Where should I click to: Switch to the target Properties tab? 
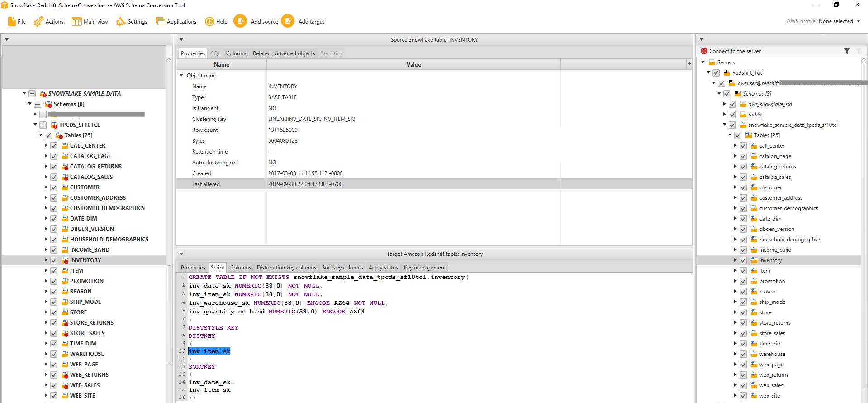pyautogui.click(x=193, y=268)
